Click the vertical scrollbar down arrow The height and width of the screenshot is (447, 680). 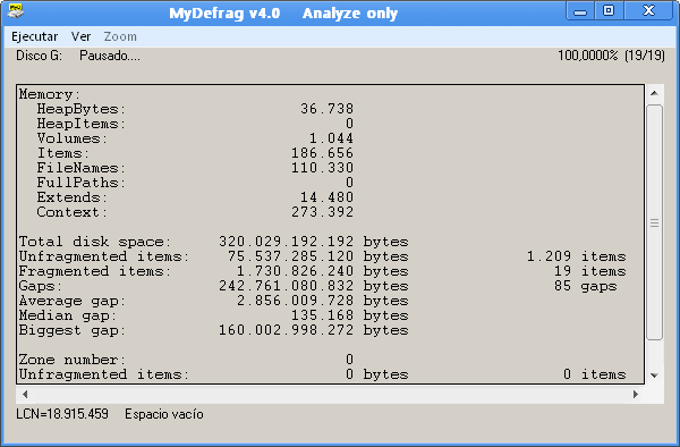tap(654, 375)
